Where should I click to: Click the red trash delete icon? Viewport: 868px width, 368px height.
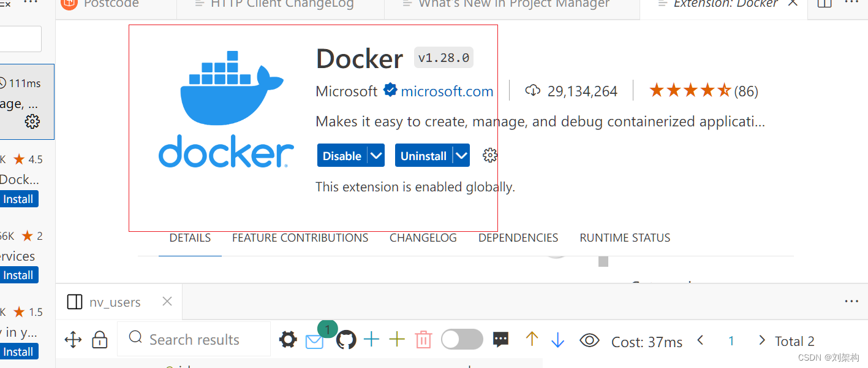pos(423,340)
